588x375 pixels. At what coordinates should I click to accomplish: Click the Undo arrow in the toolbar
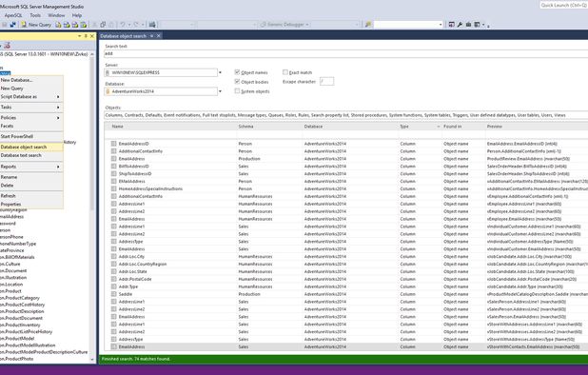[x=123, y=25]
